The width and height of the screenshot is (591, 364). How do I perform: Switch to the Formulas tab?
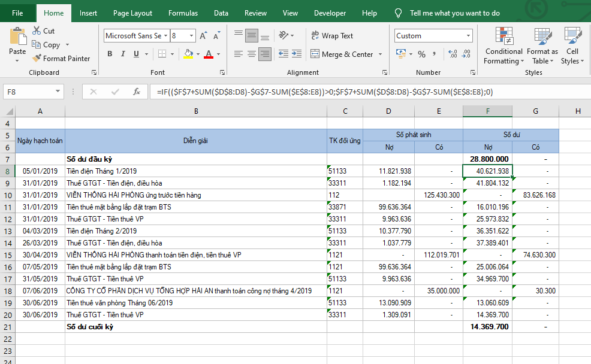(183, 13)
